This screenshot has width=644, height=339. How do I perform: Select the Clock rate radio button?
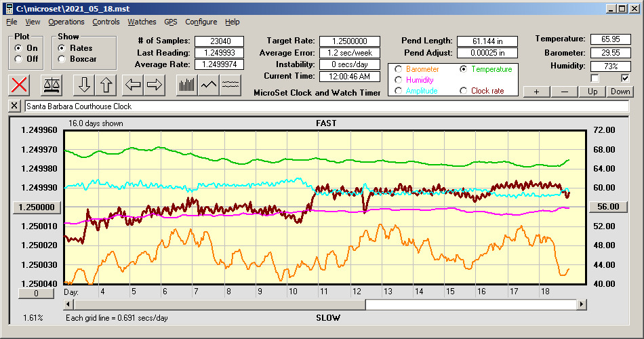(x=463, y=91)
